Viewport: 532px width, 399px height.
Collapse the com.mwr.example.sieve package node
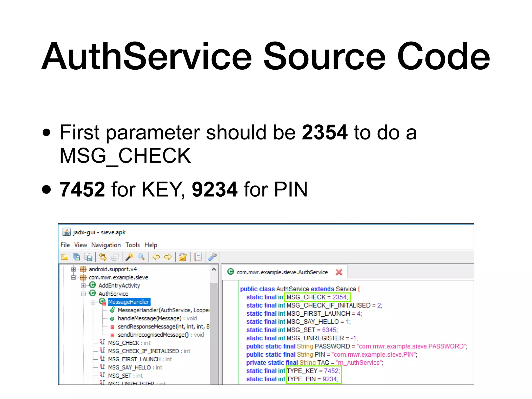(74, 278)
